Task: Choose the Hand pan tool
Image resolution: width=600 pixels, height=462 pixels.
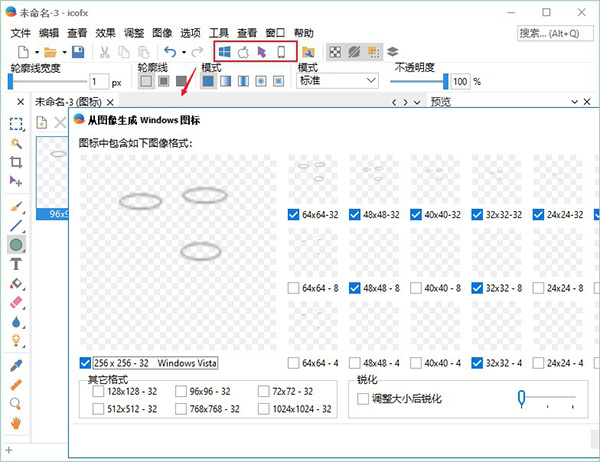Action: tap(16, 423)
